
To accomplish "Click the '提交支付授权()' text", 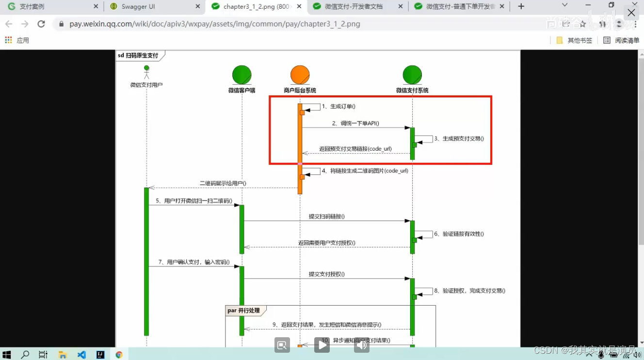I will (327, 274).
